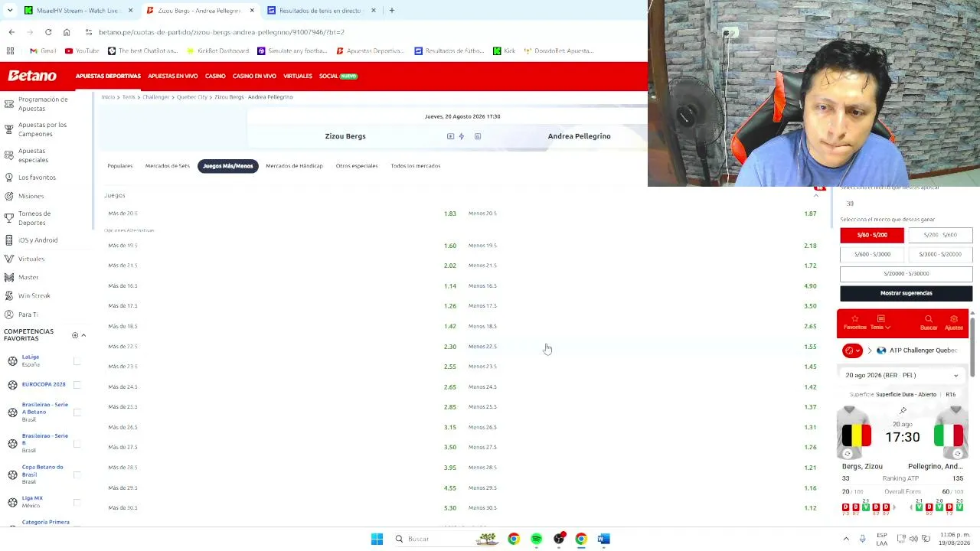
Task: Switch to the Mercados de Sets tab
Action: coord(168,166)
